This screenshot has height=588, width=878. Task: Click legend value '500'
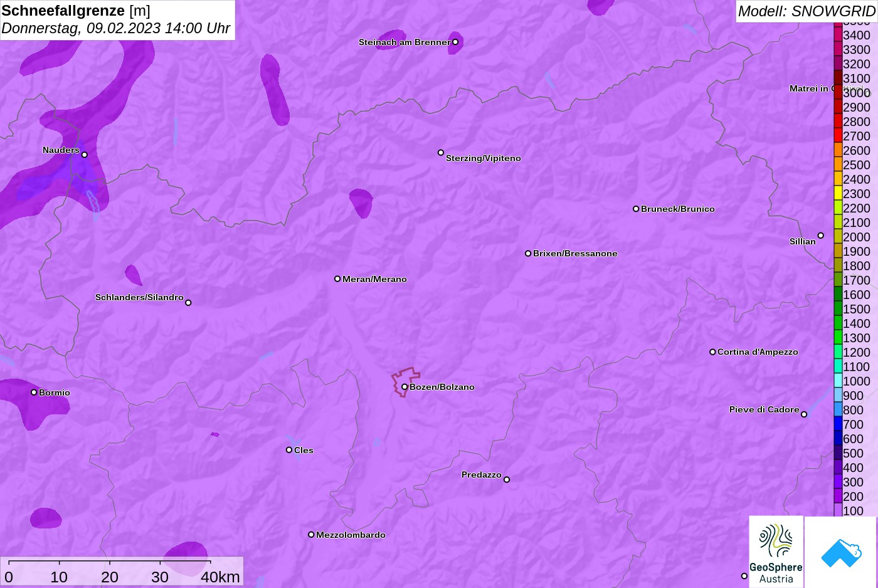(x=853, y=453)
